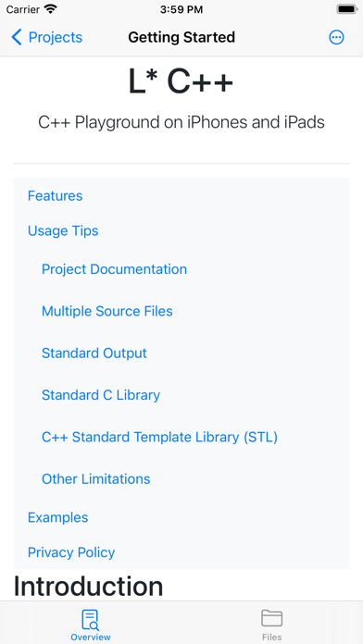Open the Features link
The height and width of the screenshot is (644, 363).
tap(55, 195)
